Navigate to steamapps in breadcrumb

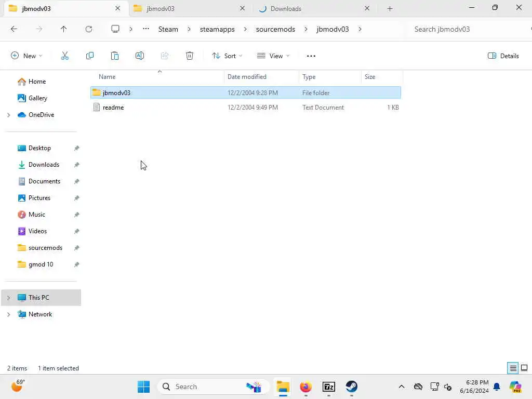217,29
